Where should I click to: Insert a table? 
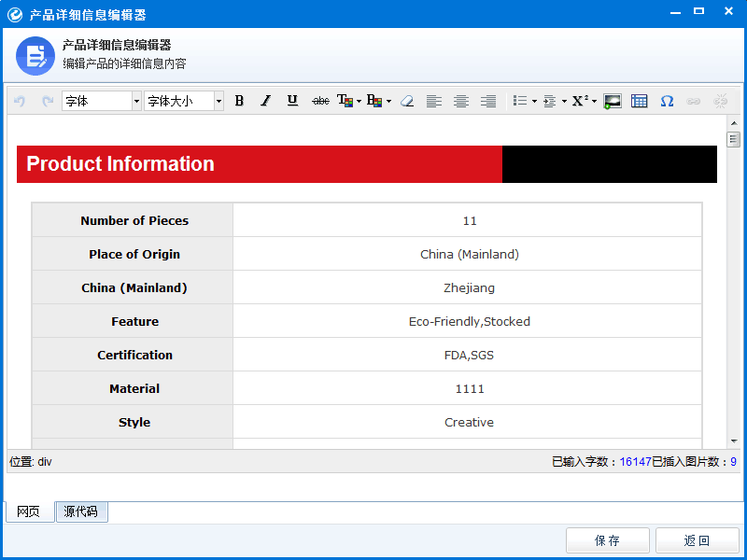(640, 101)
